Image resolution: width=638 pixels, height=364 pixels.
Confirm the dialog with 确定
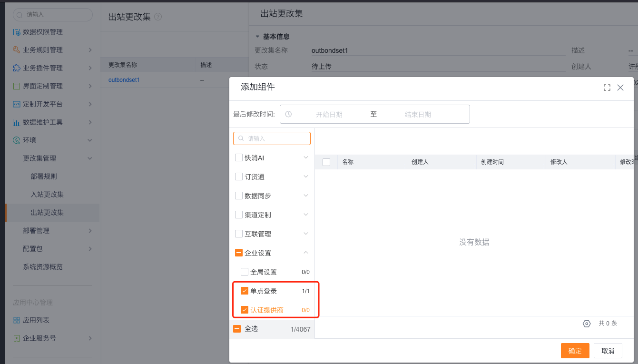pyautogui.click(x=575, y=350)
